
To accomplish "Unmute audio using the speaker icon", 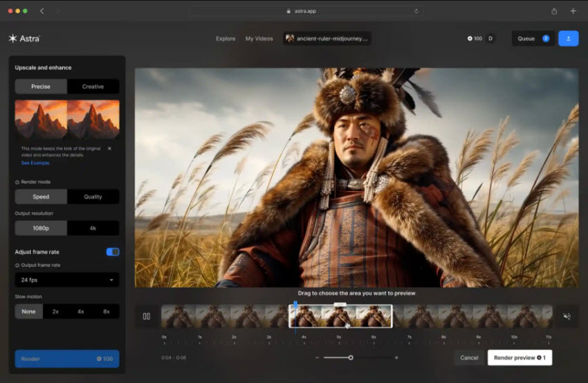I will click(x=567, y=317).
